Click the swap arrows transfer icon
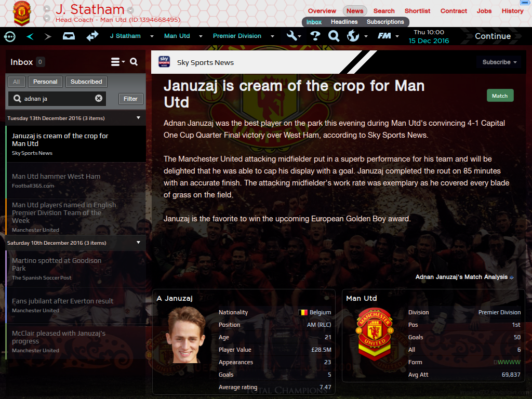This screenshot has height=399, width=532. click(x=92, y=36)
